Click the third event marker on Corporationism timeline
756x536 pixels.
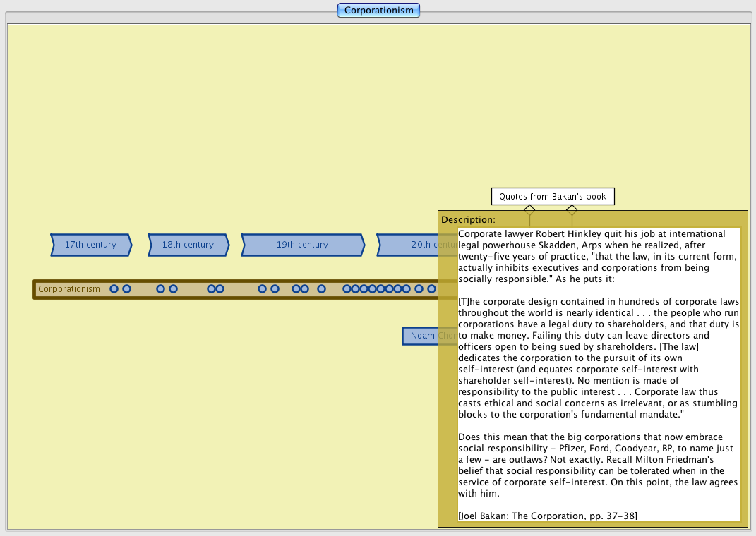click(160, 289)
